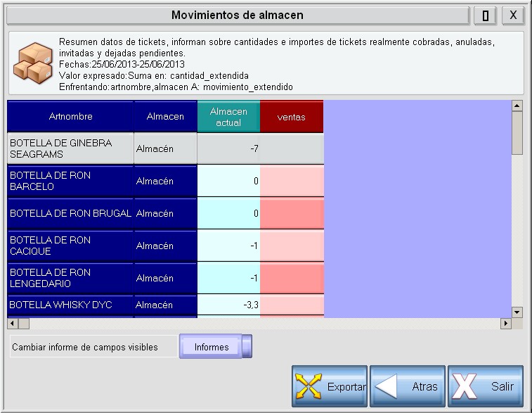532x413 pixels.
Task: Sort by the Almacen column header
Action: click(x=165, y=117)
